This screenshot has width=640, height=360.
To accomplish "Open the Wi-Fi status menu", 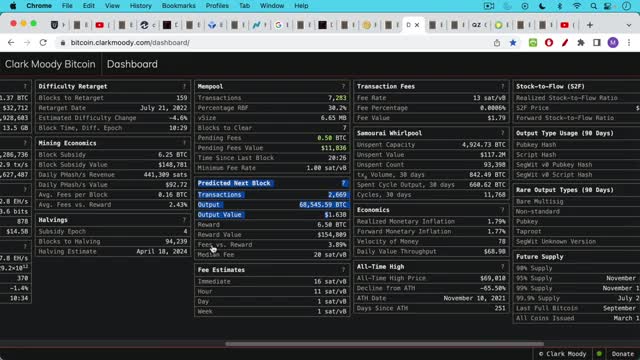I will pyautogui.click(x=576, y=6).
